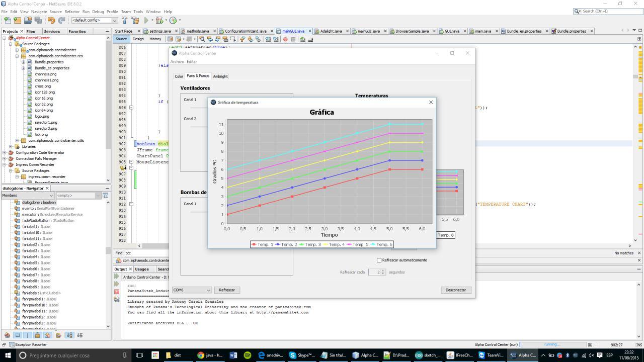Click the New Project icon
The height and width of the screenshot is (362, 644).
click(17, 21)
